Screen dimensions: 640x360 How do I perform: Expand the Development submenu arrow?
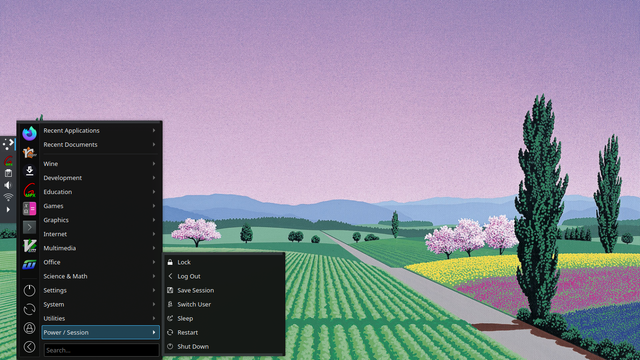pos(154,178)
